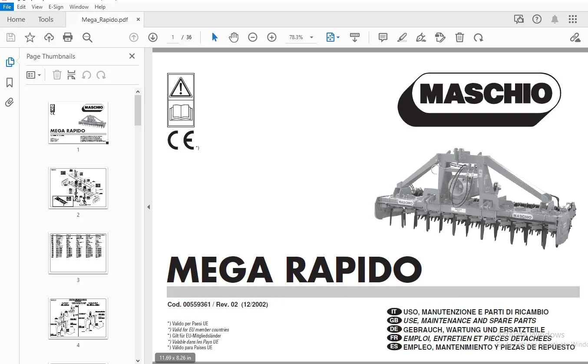This screenshot has height=364, width=588.
Task: Click the Cod. 00559361 revision text
Action: (218, 304)
